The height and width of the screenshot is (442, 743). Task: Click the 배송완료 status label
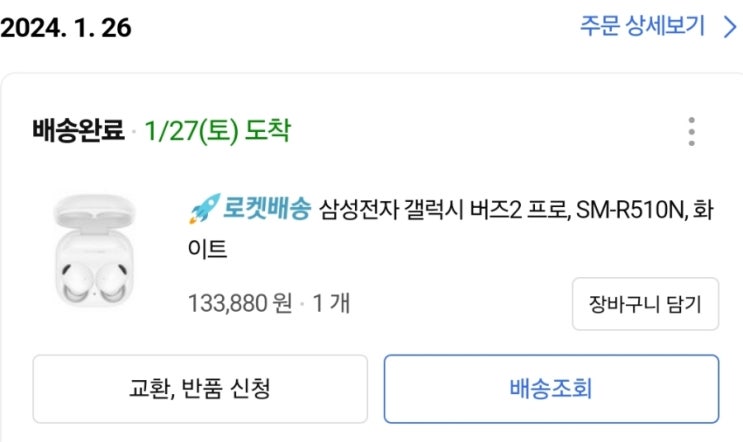(x=79, y=130)
